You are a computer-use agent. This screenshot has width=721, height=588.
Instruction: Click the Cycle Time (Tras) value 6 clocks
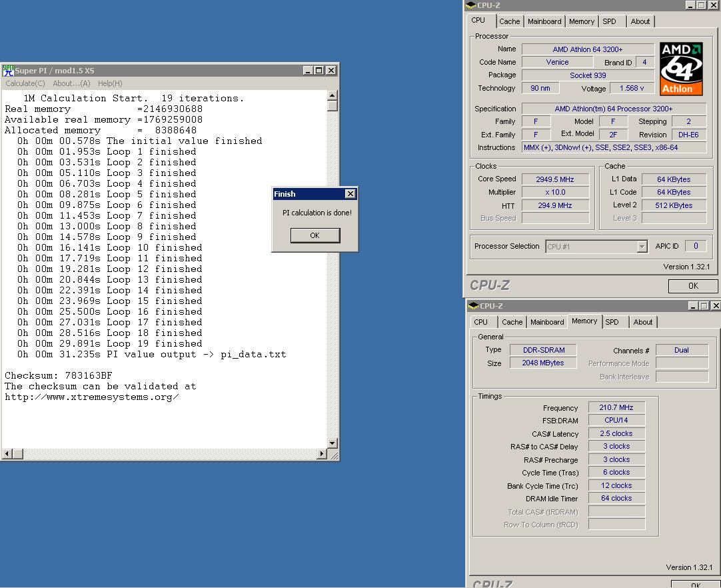616,472
